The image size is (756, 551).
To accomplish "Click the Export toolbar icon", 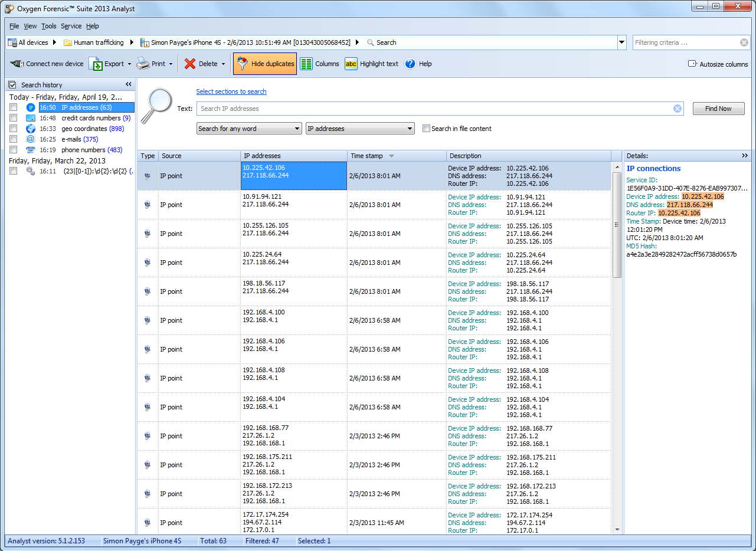I will coord(96,64).
